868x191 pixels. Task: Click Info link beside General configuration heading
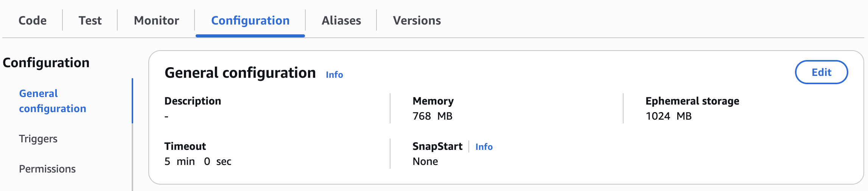pos(334,75)
